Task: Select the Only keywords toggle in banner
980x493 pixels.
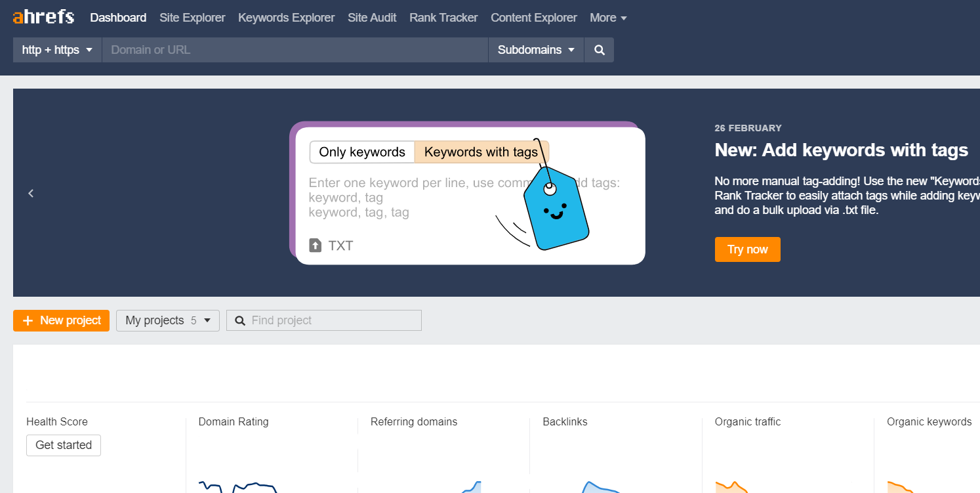Action: [x=362, y=152]
